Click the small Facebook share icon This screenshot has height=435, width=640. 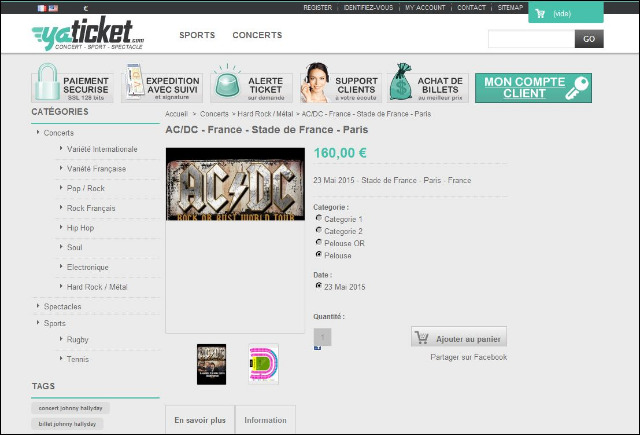pos(318,348)
